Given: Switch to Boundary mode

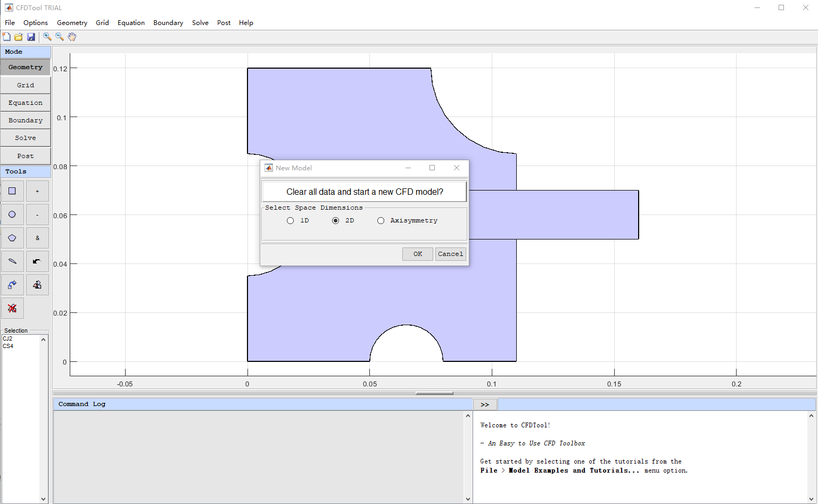Looking at the screenshot, I should click(x=25, y=120).
